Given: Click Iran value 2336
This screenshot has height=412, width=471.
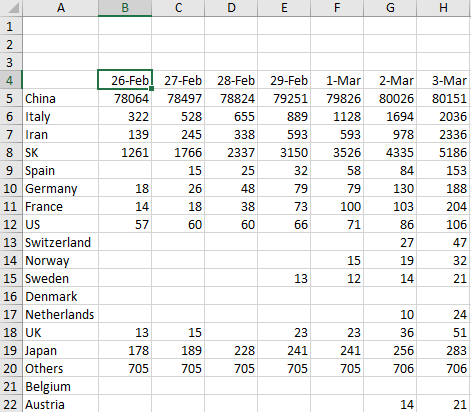Looking at the screenshot, I should 443,134.
